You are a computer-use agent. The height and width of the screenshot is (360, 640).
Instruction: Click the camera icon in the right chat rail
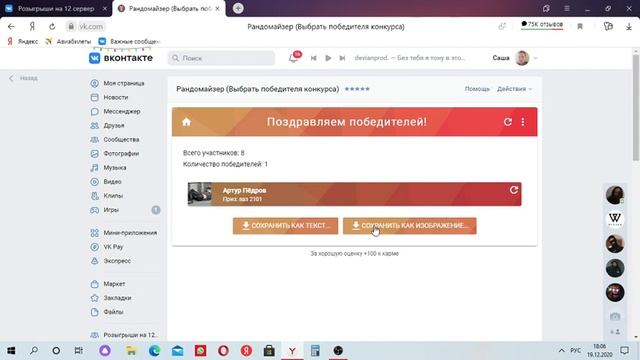[x=615, y=316]
